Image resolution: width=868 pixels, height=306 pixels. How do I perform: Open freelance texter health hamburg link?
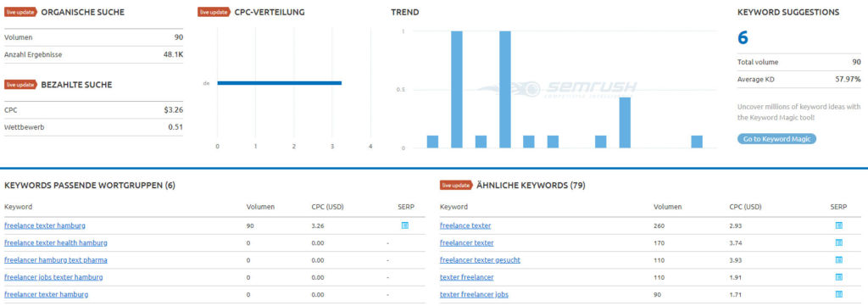[x=56, y=243]
